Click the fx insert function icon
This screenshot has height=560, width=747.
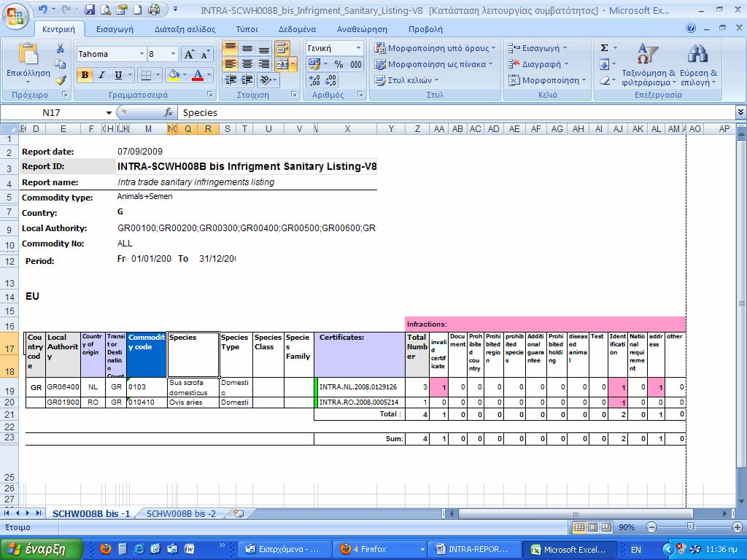click(x=169, y=112)
